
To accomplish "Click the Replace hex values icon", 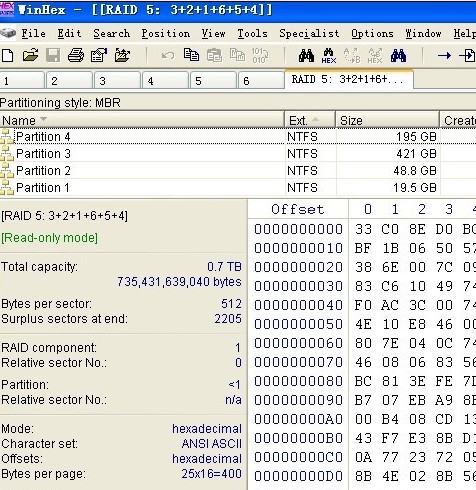I will point(375,56).
